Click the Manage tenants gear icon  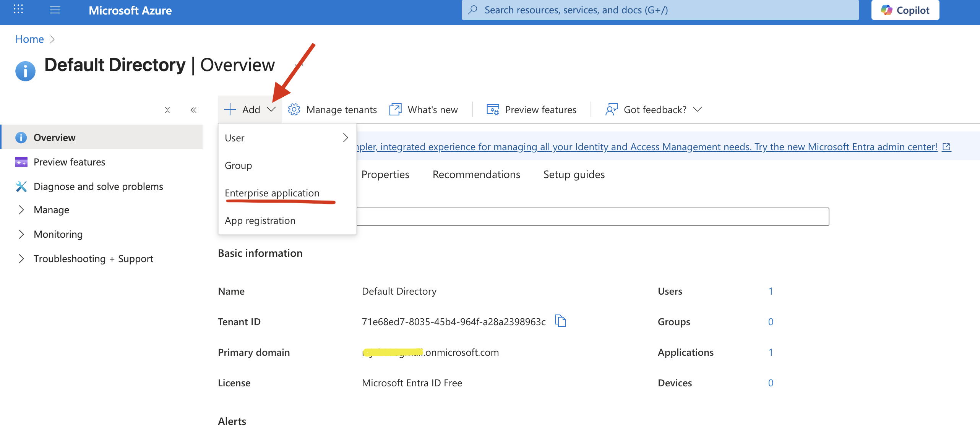(294, 109)
